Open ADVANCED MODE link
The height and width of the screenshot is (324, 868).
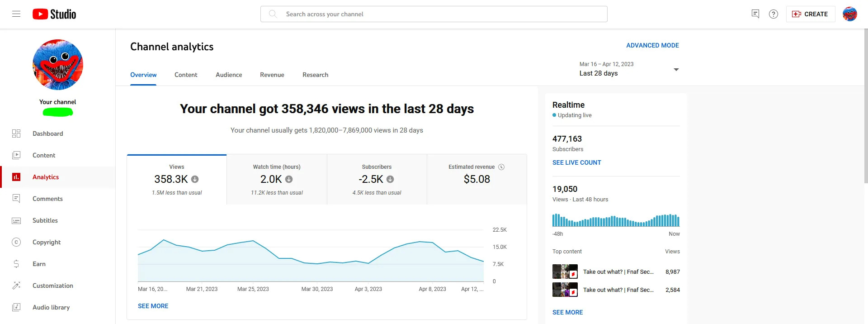(x=652, y=45)
